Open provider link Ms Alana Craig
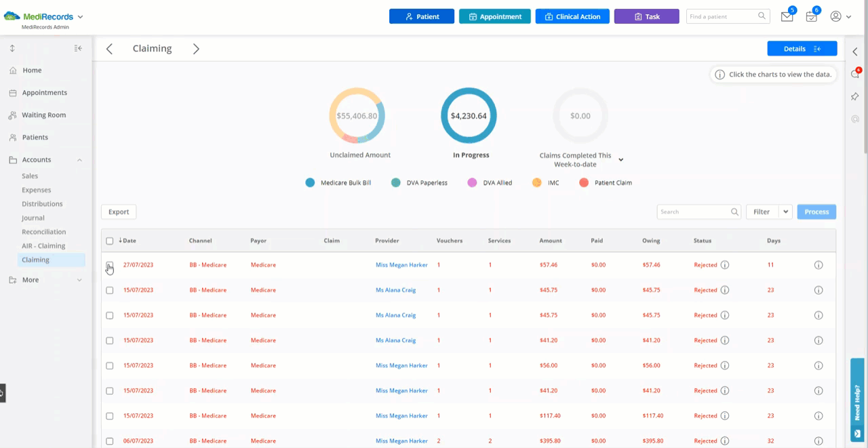868x448 pixels. [x=395, y=290]
